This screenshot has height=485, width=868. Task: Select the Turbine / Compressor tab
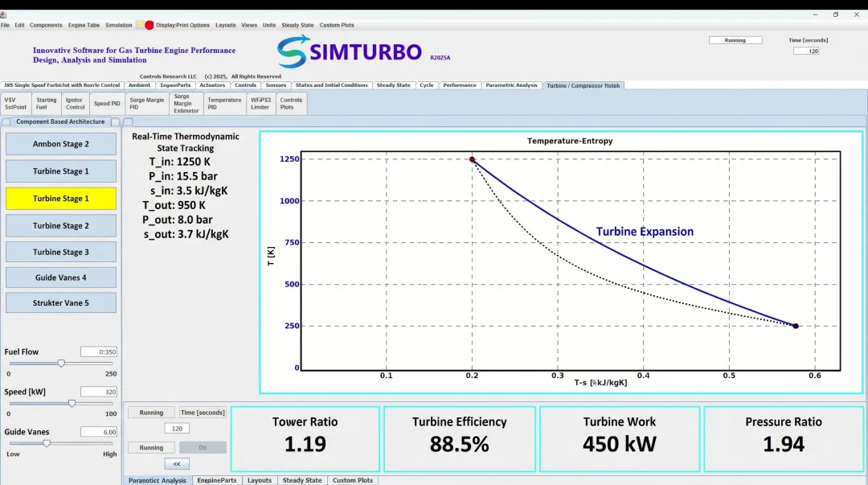pyautogui.click(x=583, y=85)
